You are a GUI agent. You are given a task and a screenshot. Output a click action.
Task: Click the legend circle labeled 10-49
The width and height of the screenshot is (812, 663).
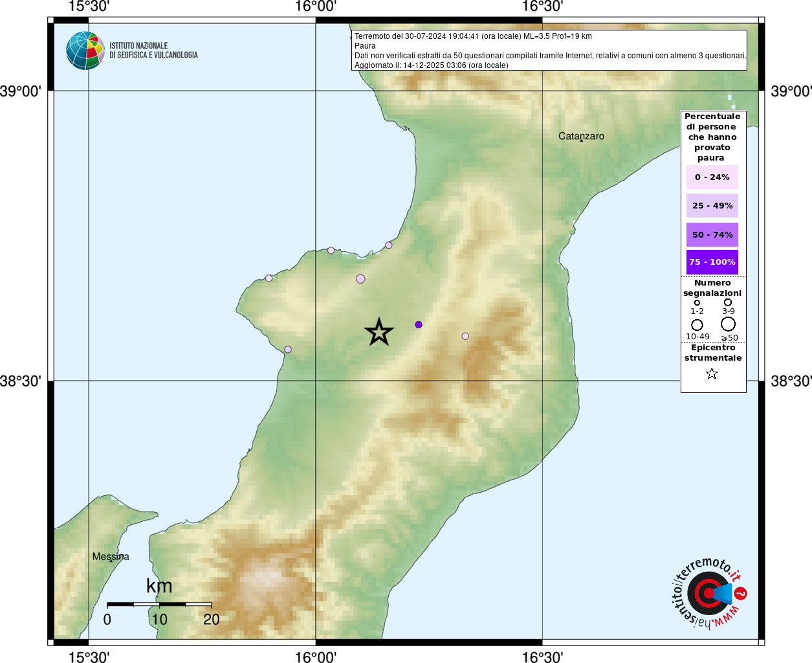[x=697, y=324]
